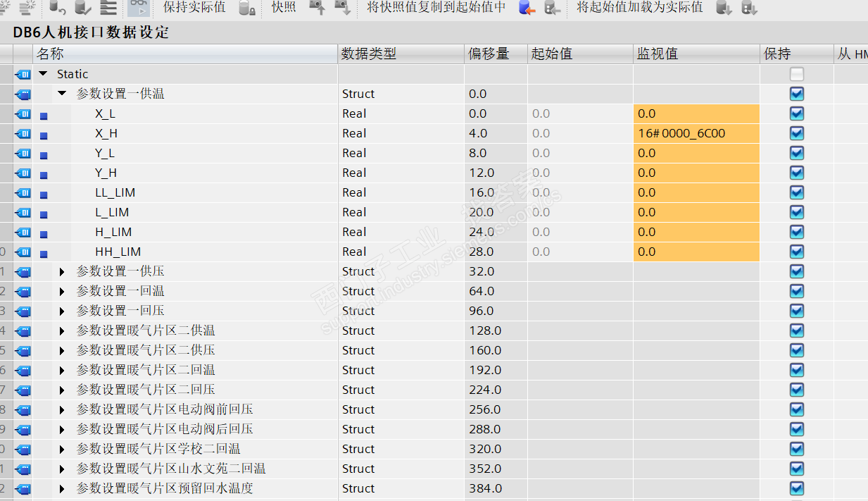
Task: Click the lock database icon after 保持实际值
Action: coord(247,8)
